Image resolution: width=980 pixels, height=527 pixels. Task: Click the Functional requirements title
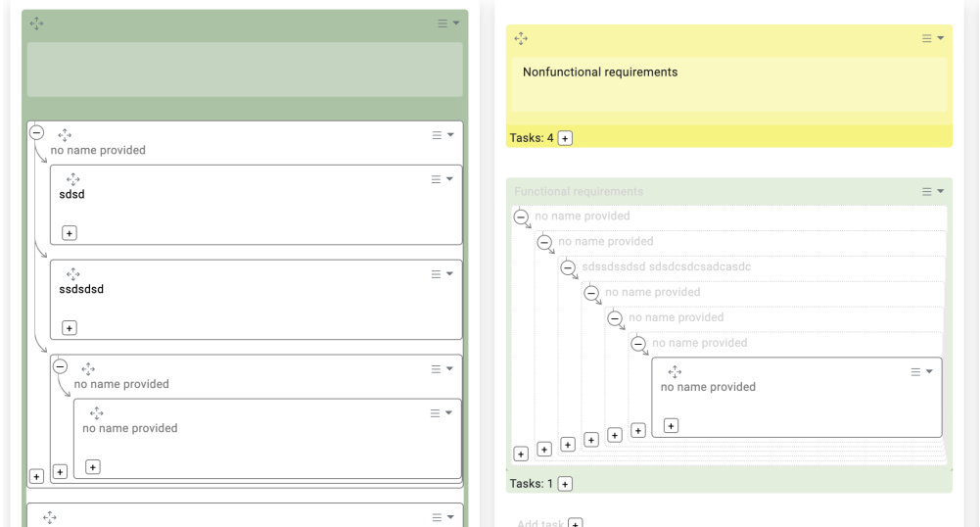coord(579,192)
